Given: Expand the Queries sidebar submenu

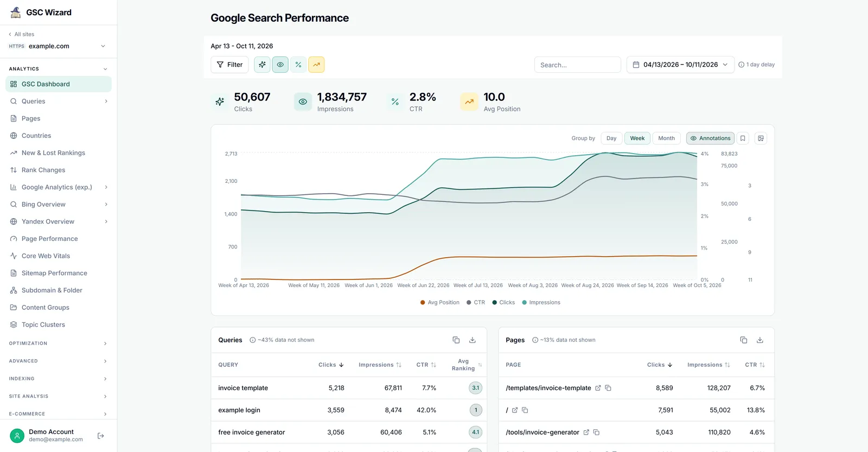Looking at the screenshot, I should 106,101.
